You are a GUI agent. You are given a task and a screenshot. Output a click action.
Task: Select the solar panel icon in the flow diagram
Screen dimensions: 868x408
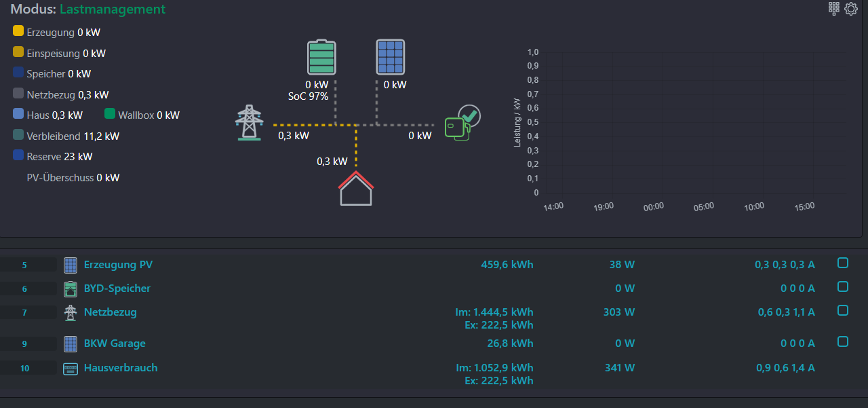coord(391,57)
